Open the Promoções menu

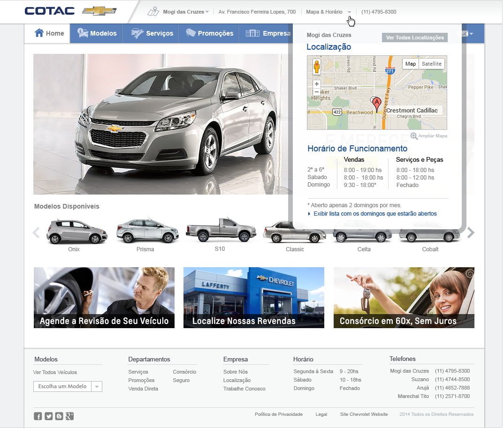pos(208,33)
